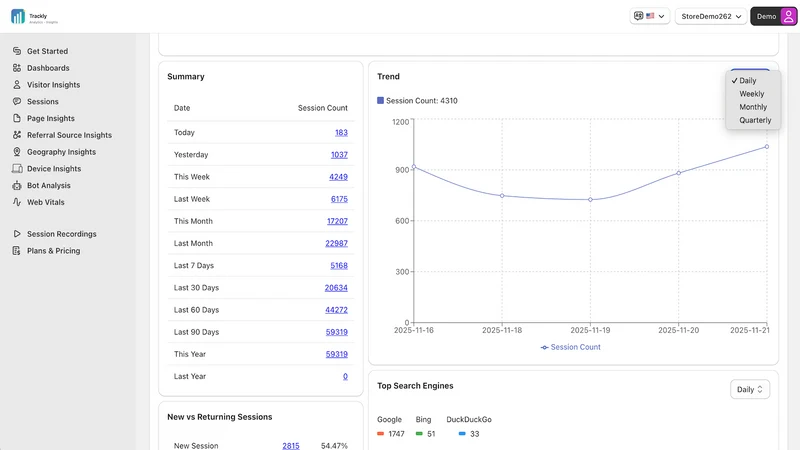The width and height of the screenshot is (800, 450).
Task: Go to Web Vitals page
Action: click(46, 203)
